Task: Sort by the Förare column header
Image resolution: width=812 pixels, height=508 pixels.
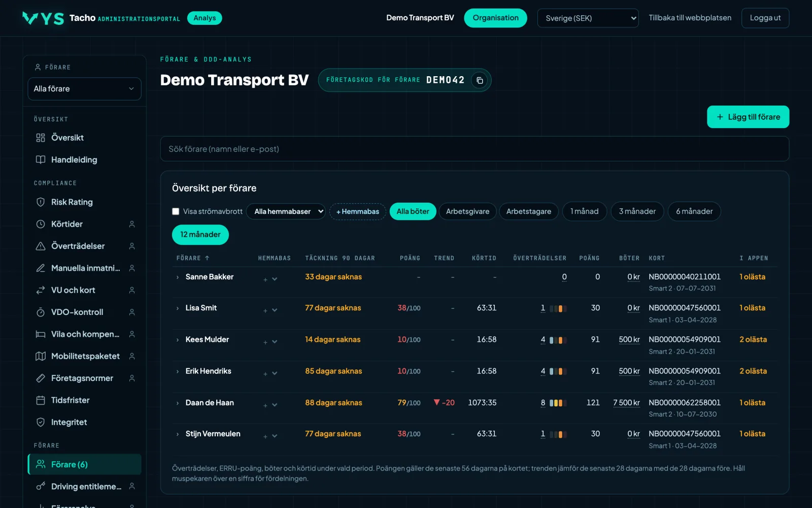Action: point(193,258)
